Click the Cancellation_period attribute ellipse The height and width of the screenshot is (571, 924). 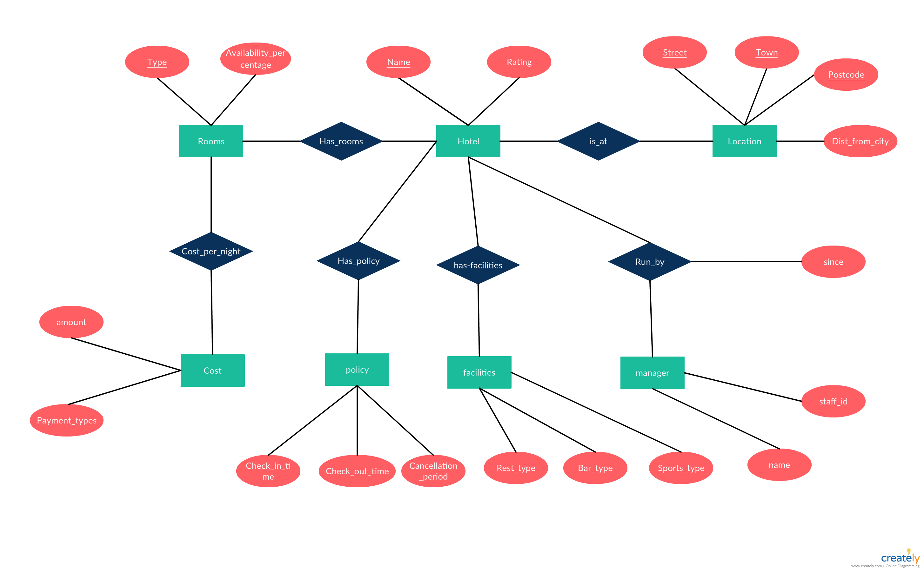coord(433,470)
